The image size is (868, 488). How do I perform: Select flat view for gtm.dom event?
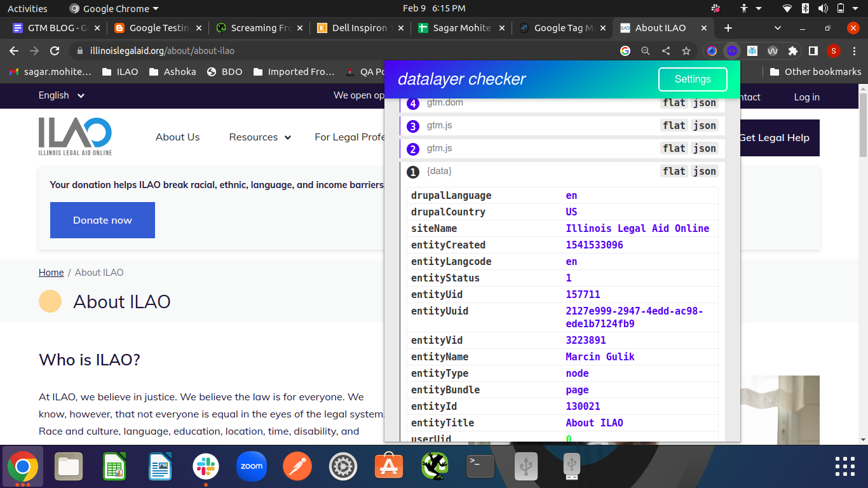point(674,103)
